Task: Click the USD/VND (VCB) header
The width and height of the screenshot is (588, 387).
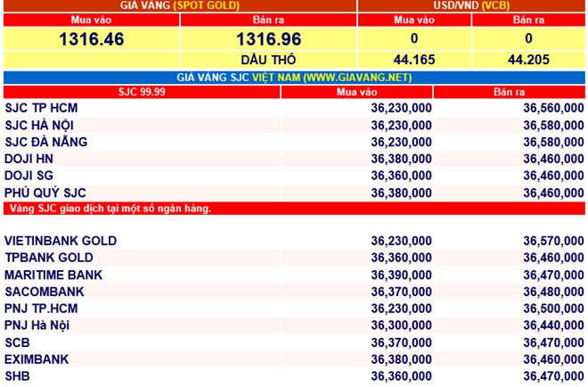Action: coord(471,5)
